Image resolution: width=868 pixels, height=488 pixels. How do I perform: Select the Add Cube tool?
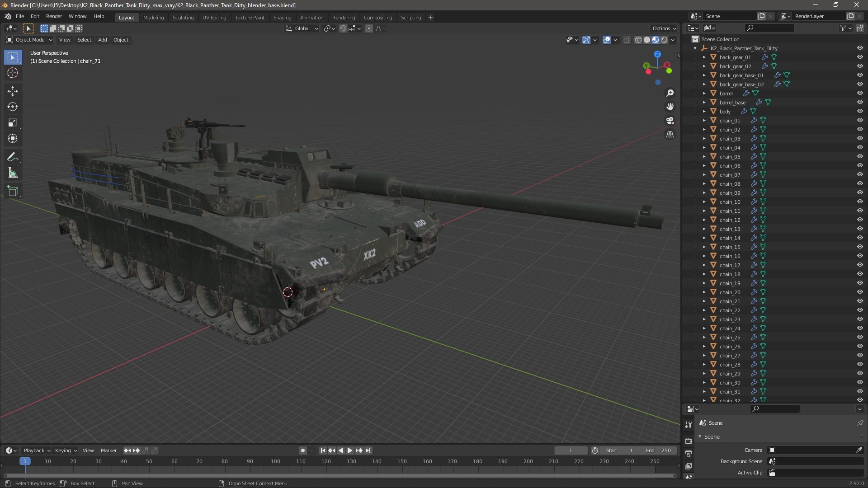(x=13, y=192)
